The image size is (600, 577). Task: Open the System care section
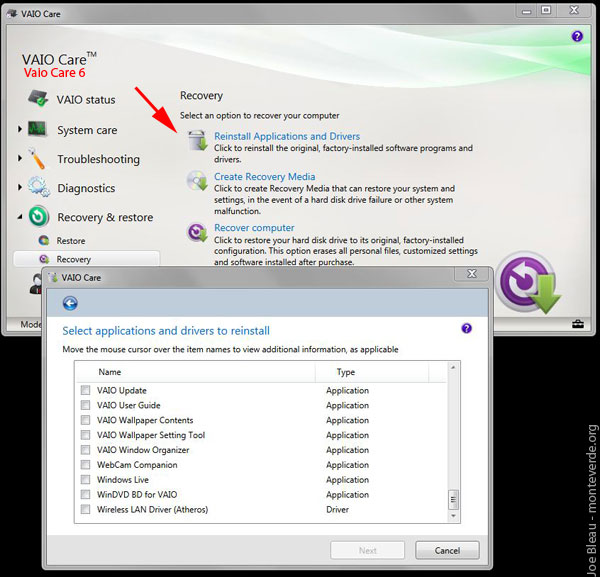click(87, 130)
